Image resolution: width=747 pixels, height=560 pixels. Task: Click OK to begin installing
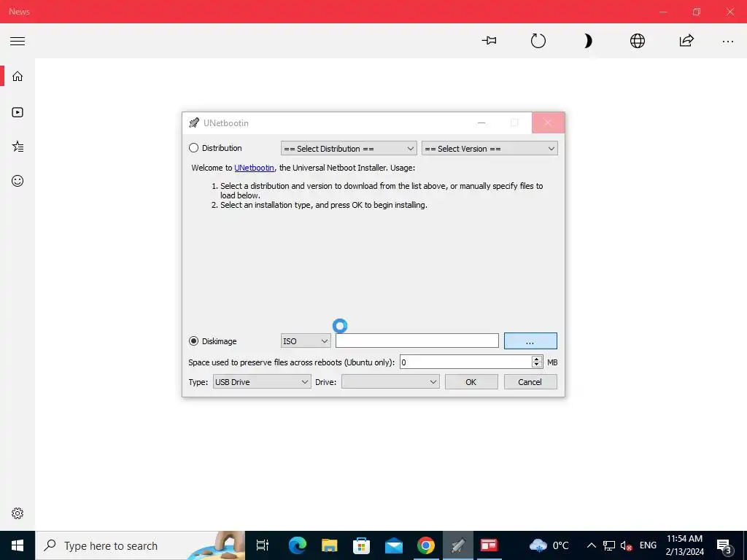click(471, 382)
